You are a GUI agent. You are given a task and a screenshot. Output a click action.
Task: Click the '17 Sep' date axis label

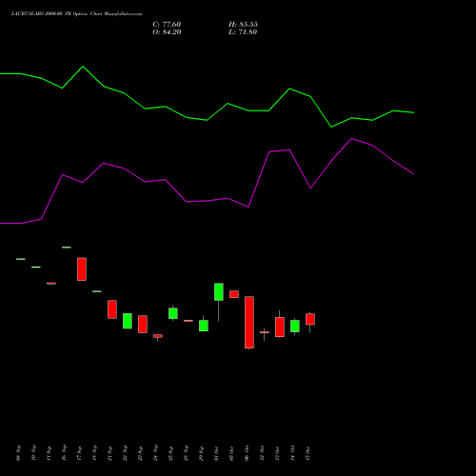(x=79, y=453)
